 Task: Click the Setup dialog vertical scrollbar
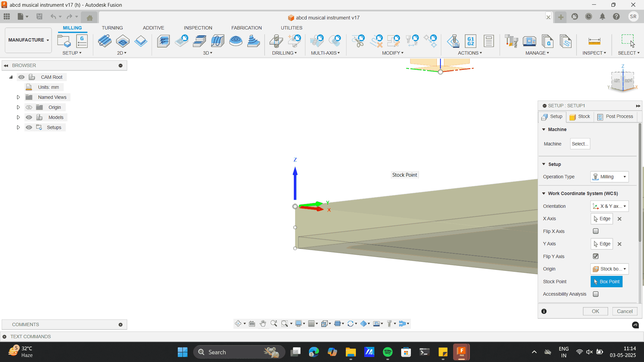point(640,183)
